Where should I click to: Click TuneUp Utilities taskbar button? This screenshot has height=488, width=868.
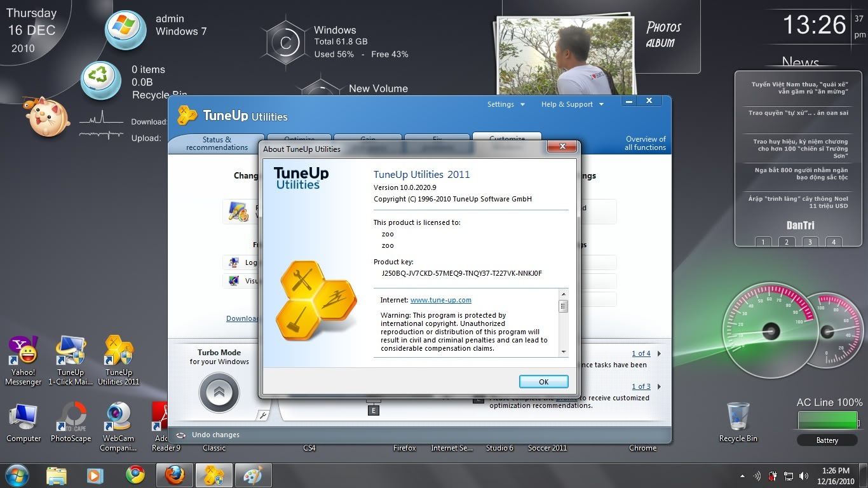(x=214, y=475)
